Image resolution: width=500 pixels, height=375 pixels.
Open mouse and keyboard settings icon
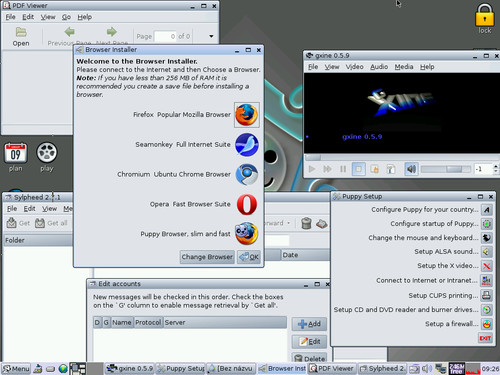click(487, 238)
